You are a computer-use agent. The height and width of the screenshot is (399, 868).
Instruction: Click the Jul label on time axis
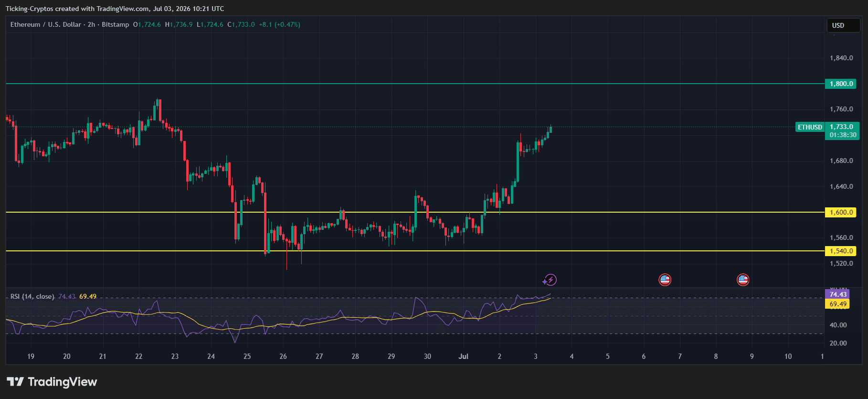point(463,356)
